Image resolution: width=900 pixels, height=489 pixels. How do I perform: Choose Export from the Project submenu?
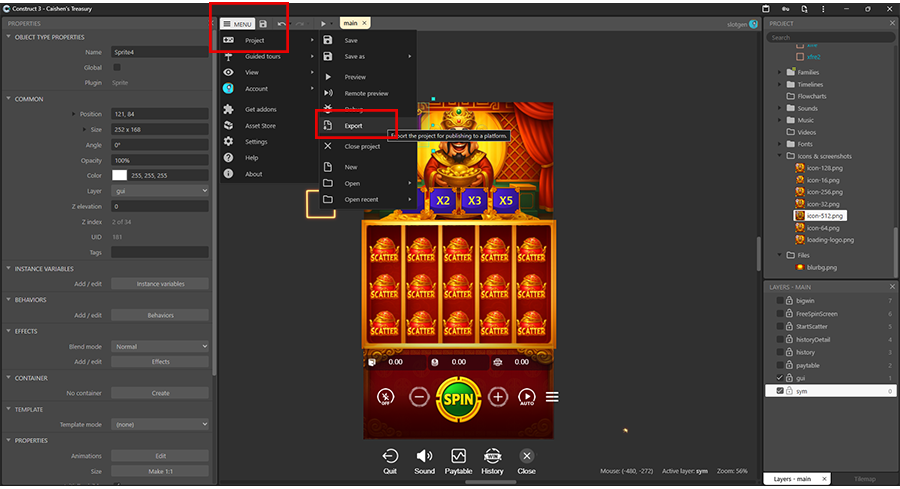tap(353, 126)
